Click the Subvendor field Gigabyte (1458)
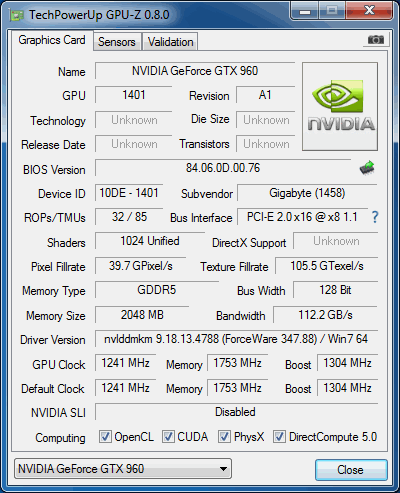The width and height of the screenshot is (400, 493). click(x=307, y=193)
